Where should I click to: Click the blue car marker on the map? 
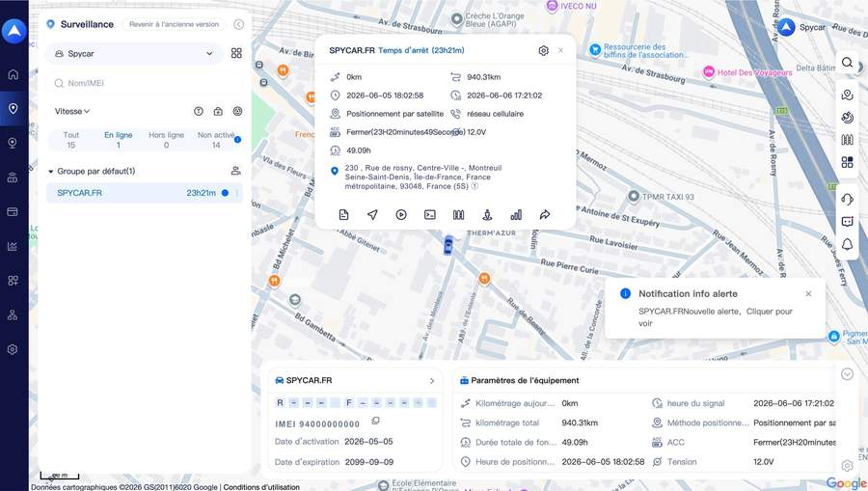tap(448, 245)
